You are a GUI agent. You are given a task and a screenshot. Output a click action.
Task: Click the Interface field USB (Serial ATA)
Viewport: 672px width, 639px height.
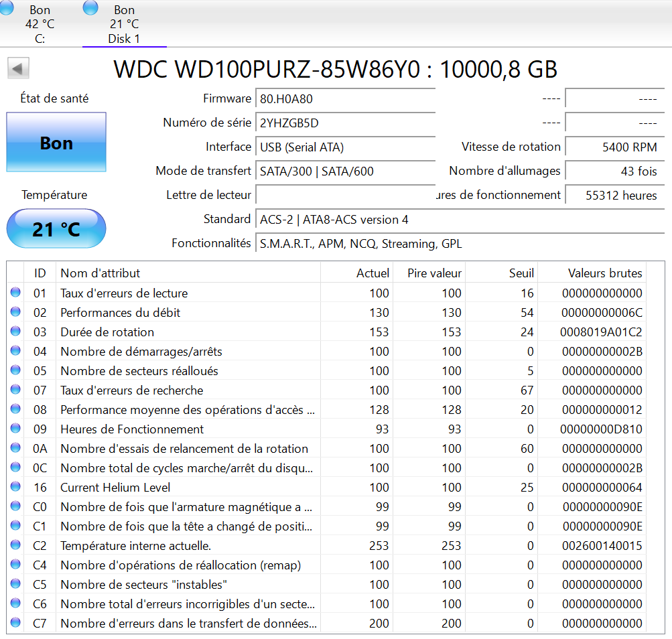coord(346,147)
